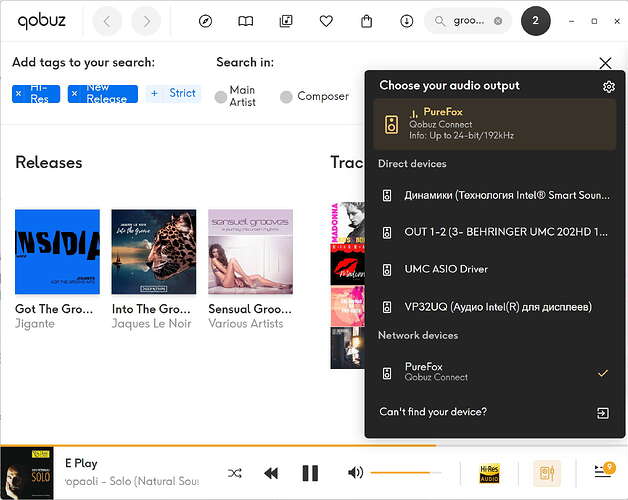This screenshot has width=628, height=500.
Task: Open Favorites heart icon
Action: (326, 21)
